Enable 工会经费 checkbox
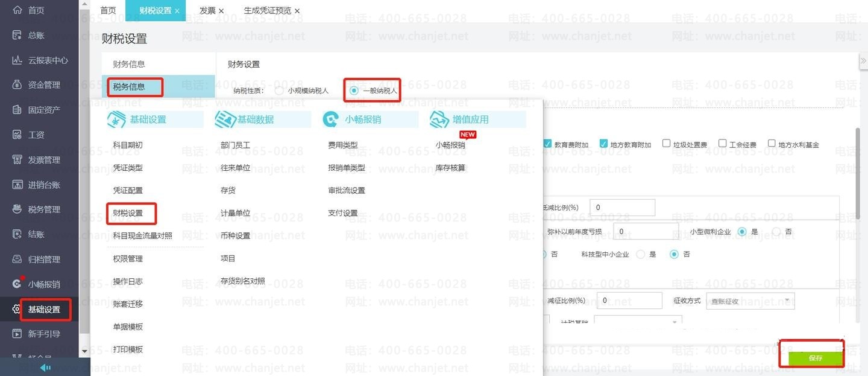This screenshot has height=376, width=868. click(x=722, y=144)
